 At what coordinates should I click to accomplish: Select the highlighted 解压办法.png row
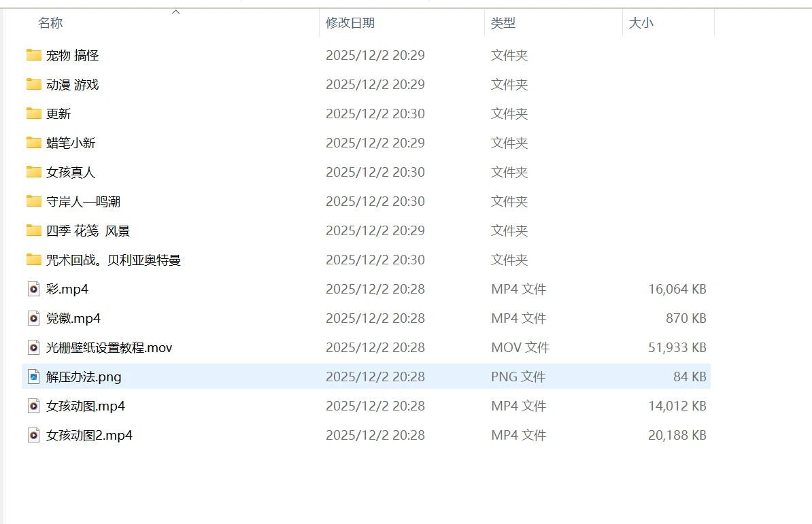(x=84, y=377)
